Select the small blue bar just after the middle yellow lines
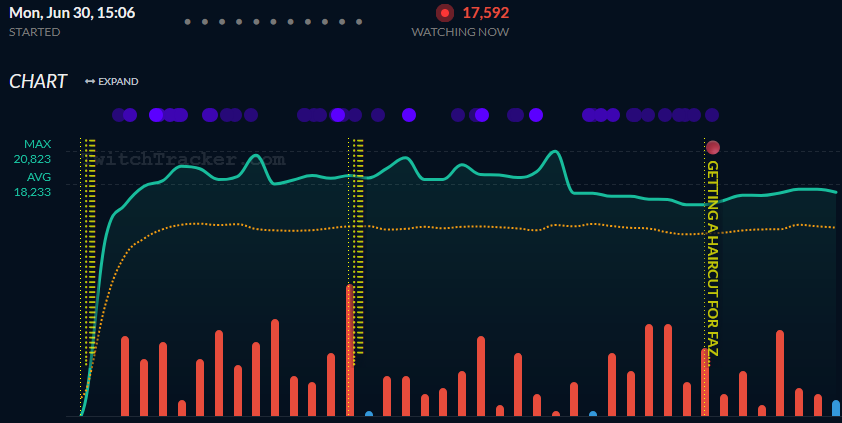 click(369, 414)
